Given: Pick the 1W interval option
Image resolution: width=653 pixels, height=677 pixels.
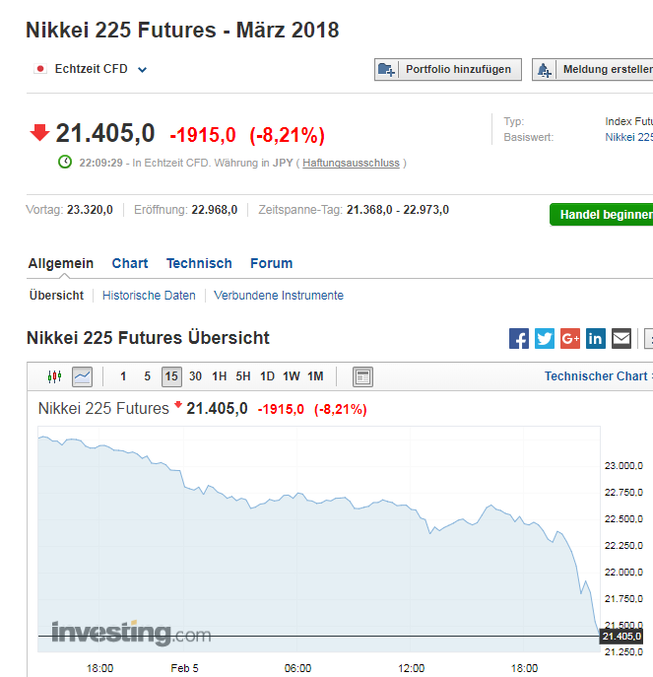Looking at the screenshot, I should click(x=291, y=377).
